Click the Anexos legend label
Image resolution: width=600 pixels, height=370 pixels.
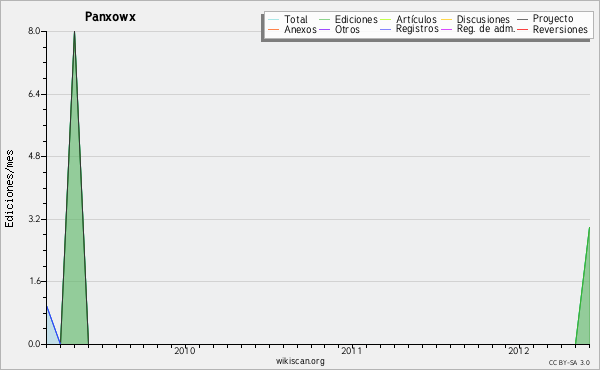(x=300, y=29)
